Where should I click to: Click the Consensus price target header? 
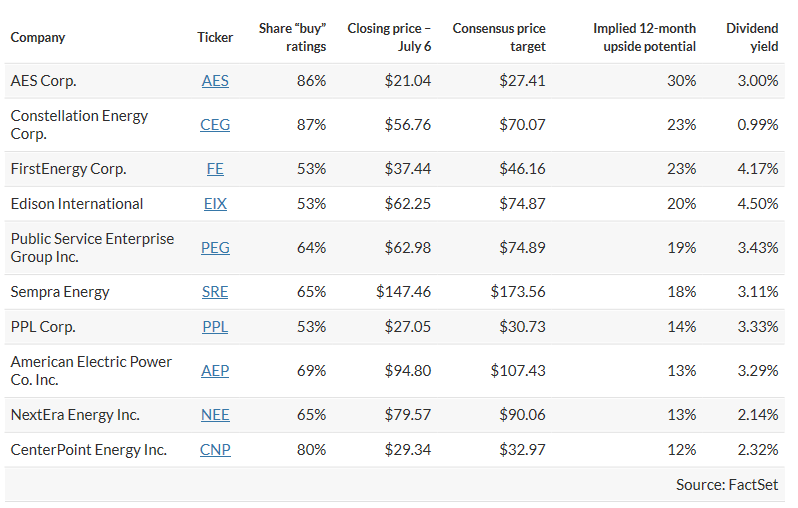pos(499,37)
